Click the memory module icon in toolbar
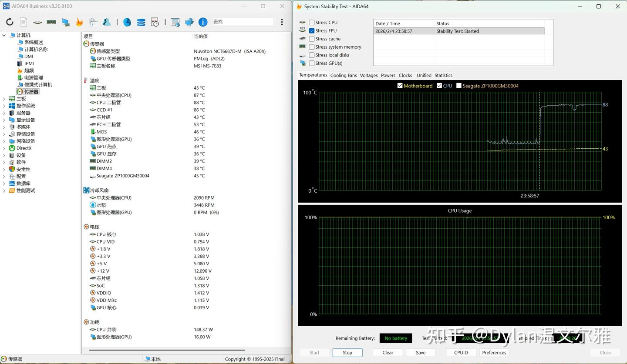The width and height of the screenshot is (627, 364). (x=51, y=22)
